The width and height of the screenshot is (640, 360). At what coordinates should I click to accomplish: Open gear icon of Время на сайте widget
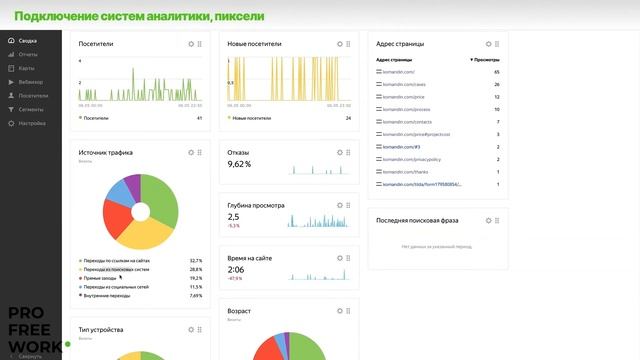(x=340, y=258)
